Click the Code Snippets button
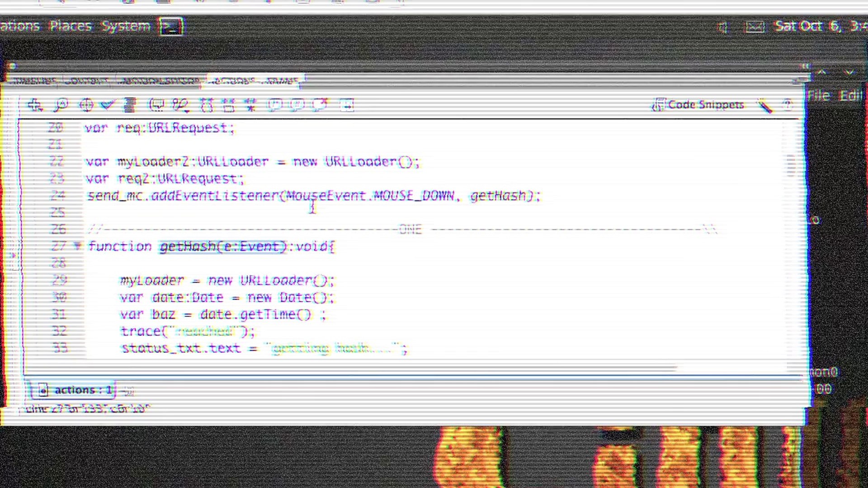868x488 pixels. (x=698, y=105)
